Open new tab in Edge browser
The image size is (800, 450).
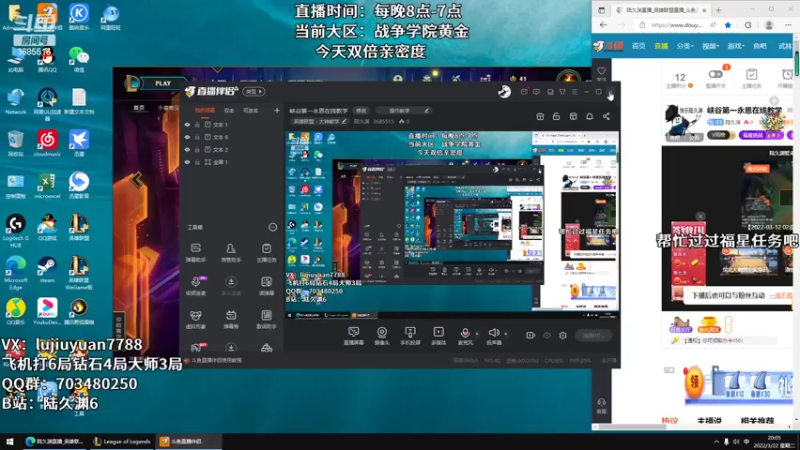tap(718, 10)
